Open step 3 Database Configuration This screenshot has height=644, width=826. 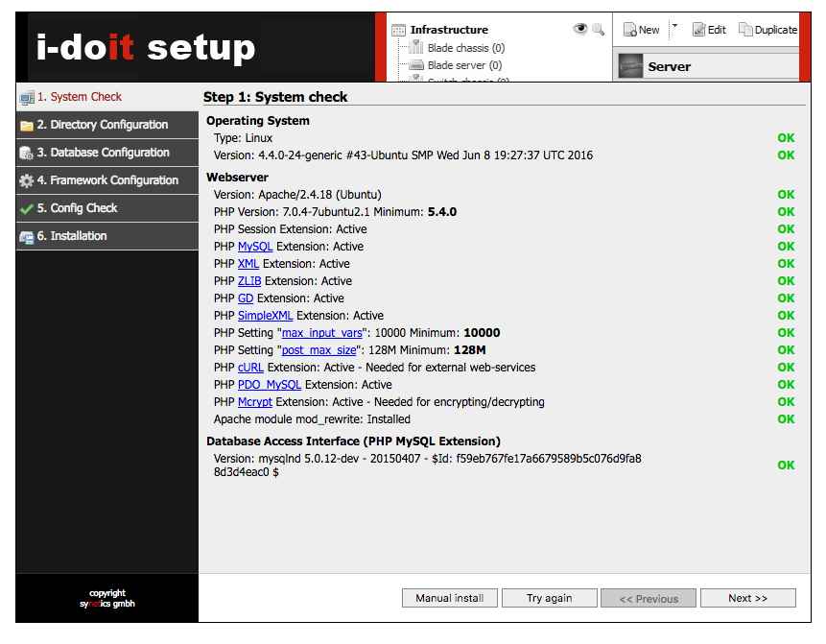[107, 153]
